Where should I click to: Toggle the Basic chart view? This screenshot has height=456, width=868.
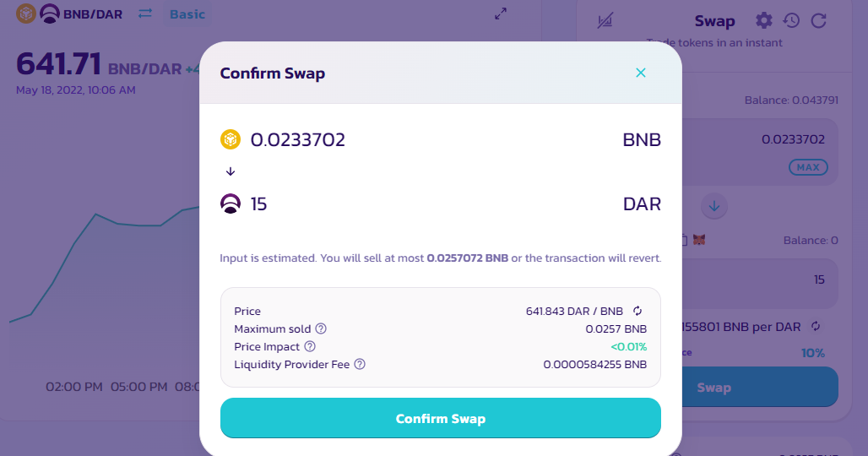click(187, 14)
